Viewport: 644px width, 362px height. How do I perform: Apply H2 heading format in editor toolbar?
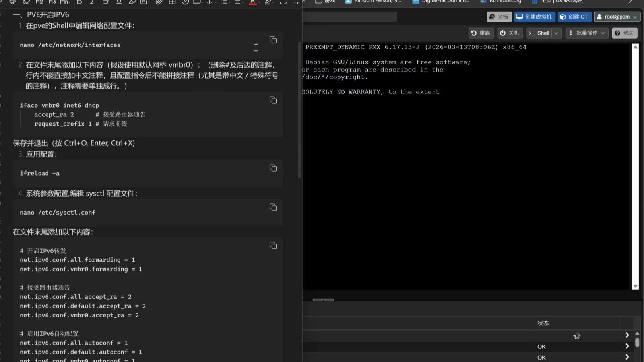(x=39, y=2)
